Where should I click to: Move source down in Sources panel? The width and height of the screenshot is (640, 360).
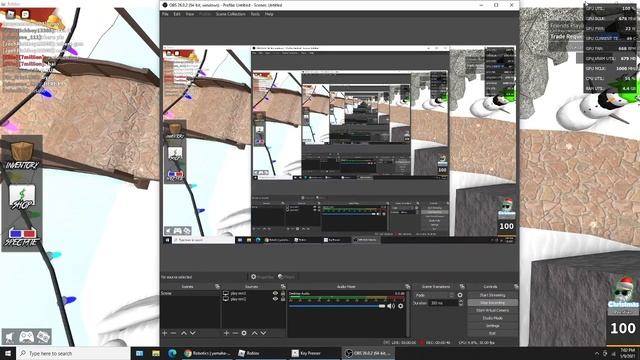tap(263, 333)
